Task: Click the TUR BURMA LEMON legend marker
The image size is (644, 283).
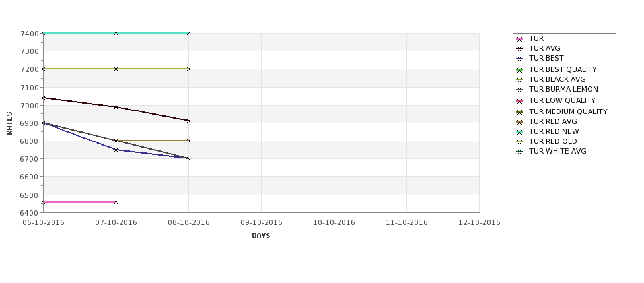Action: pyautogui.click(x=520, y=90)
